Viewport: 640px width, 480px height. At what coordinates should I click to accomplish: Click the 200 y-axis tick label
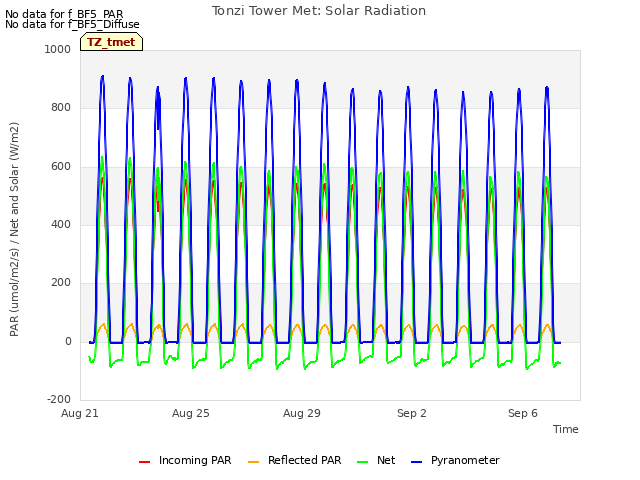(x=61, y=282)
